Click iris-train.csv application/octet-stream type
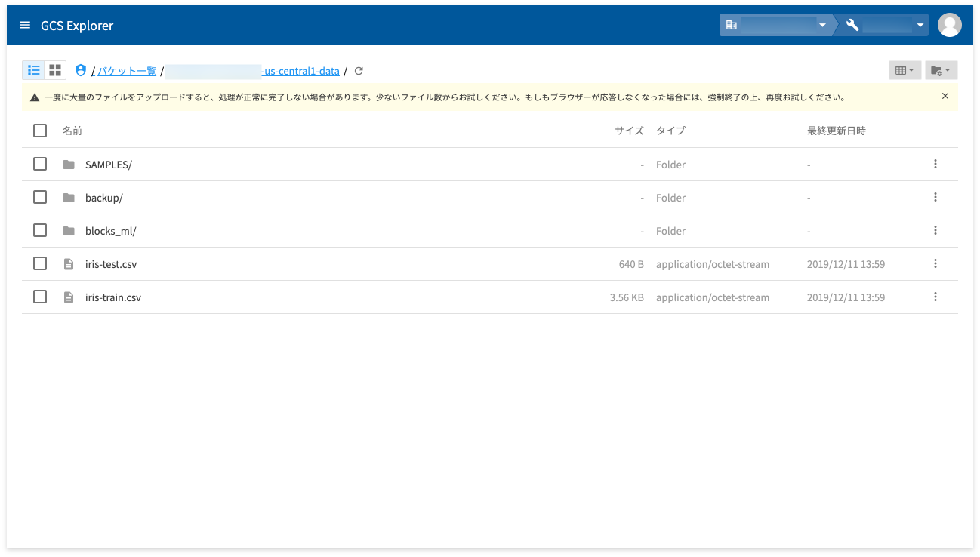The height and width of the screenshot is (557, 980). pos(713,297)
